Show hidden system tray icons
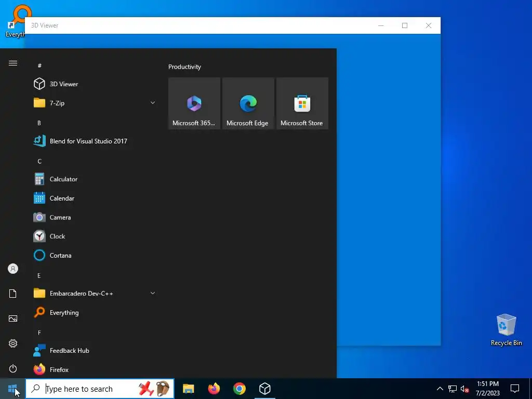The image size is (532, 399). pos(440,389)
